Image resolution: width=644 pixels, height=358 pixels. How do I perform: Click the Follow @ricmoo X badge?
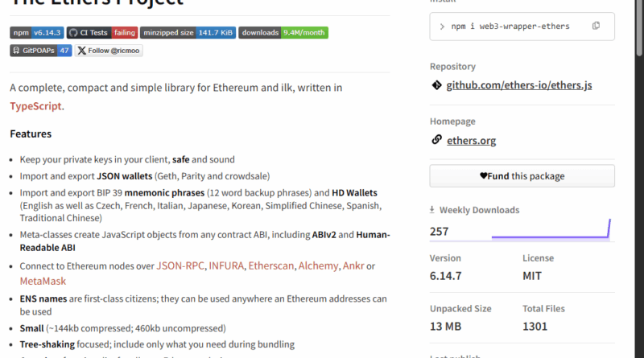pyautogui.click(x=109, y=51)
